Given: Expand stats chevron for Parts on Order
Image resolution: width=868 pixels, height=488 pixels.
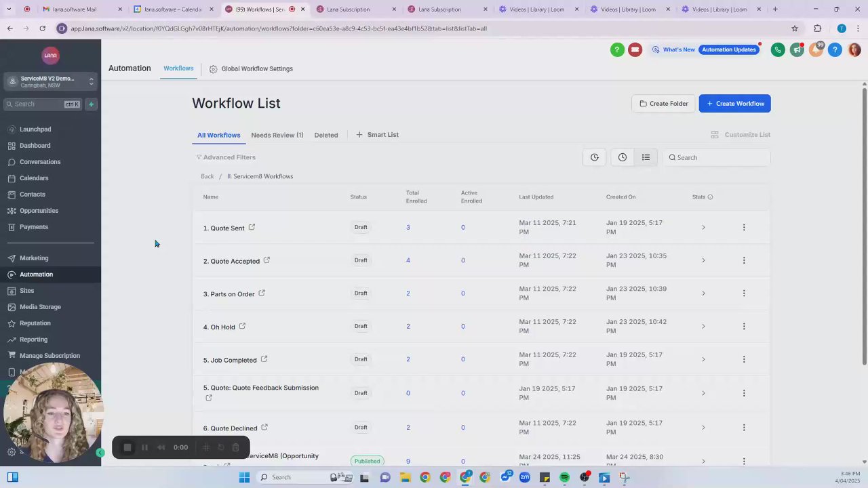Looking at the screenshot, I should point(703,293).
